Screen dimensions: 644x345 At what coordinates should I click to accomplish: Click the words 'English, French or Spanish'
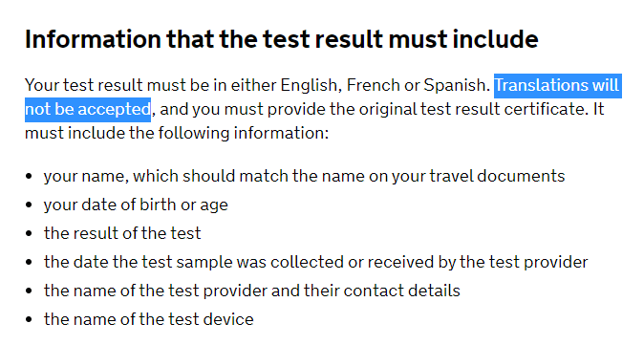pyautogui.click(x=383, y=85)
